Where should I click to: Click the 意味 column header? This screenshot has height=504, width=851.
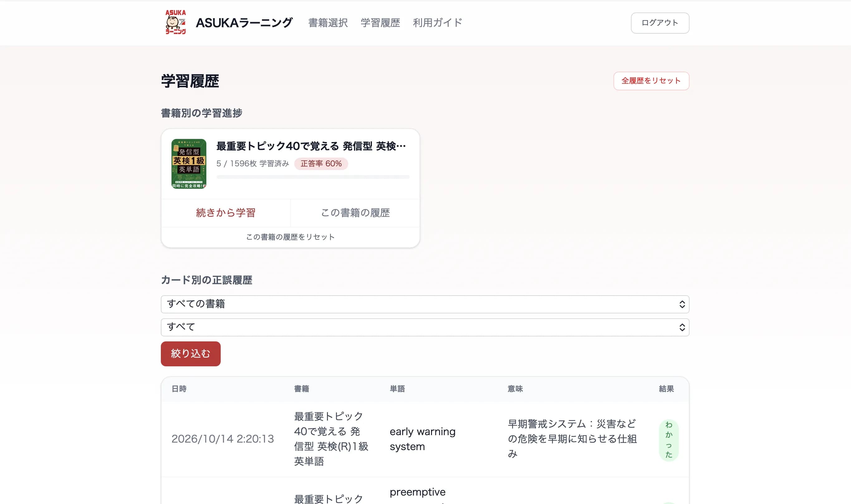click(515, 388)
